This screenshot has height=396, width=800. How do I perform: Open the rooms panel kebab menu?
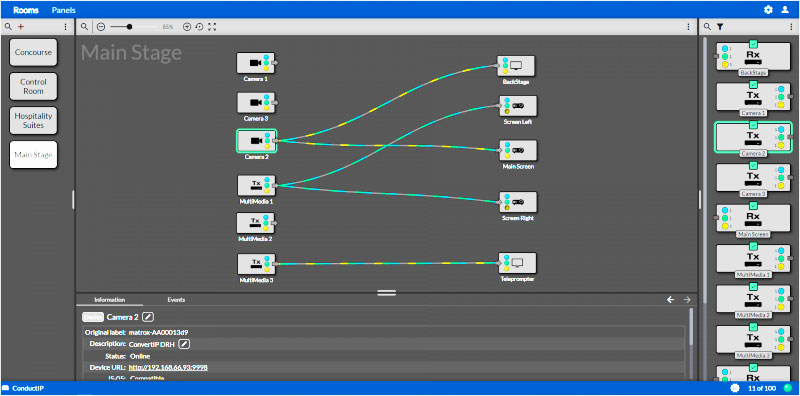65,27
